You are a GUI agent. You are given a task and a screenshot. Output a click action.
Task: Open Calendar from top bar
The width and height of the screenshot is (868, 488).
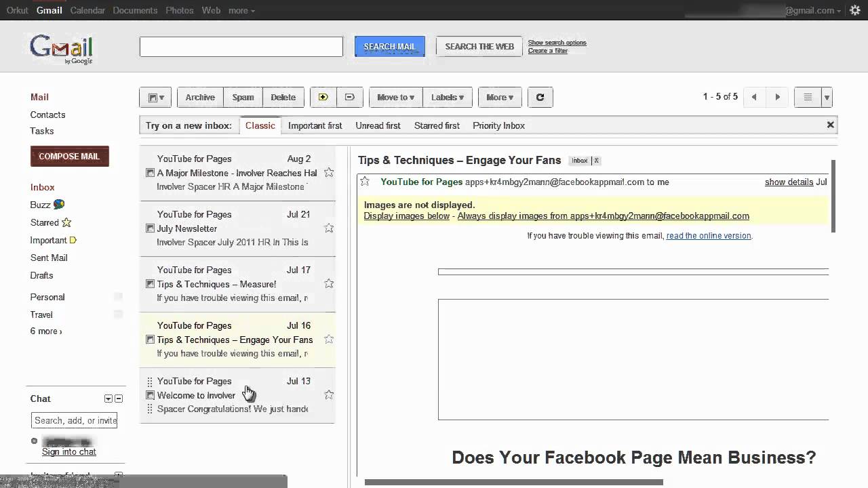pyautogui.click(x=87, y=10)
